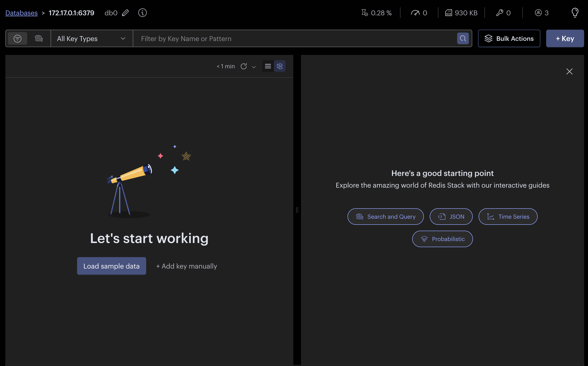The height and width of the screenshot is (366, 588).
Task: Run key search magnifier button
Action: click(463, 38)
